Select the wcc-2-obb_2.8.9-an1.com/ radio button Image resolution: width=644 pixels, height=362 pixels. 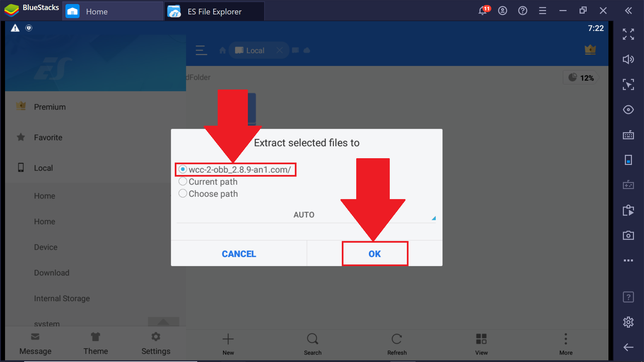click(182, 169)
